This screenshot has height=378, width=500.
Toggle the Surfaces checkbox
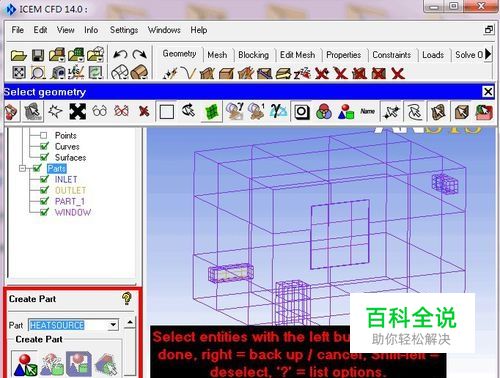click(x=44, y=157)
